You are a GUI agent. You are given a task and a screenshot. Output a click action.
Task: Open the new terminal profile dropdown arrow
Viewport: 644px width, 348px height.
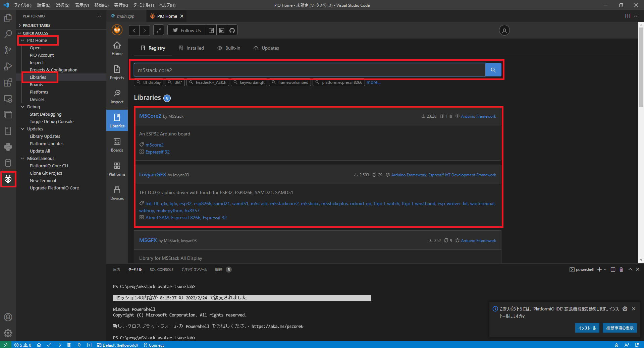click(605, 270)
